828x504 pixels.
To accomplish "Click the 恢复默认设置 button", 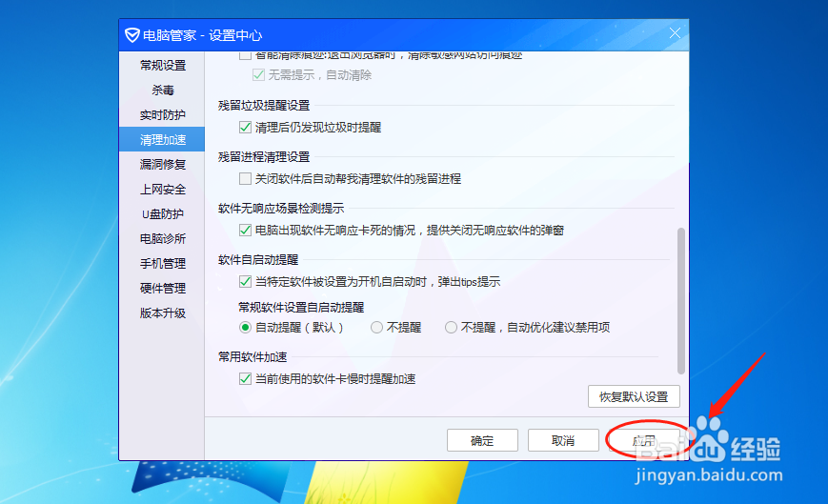I will (x=634, y=397).
